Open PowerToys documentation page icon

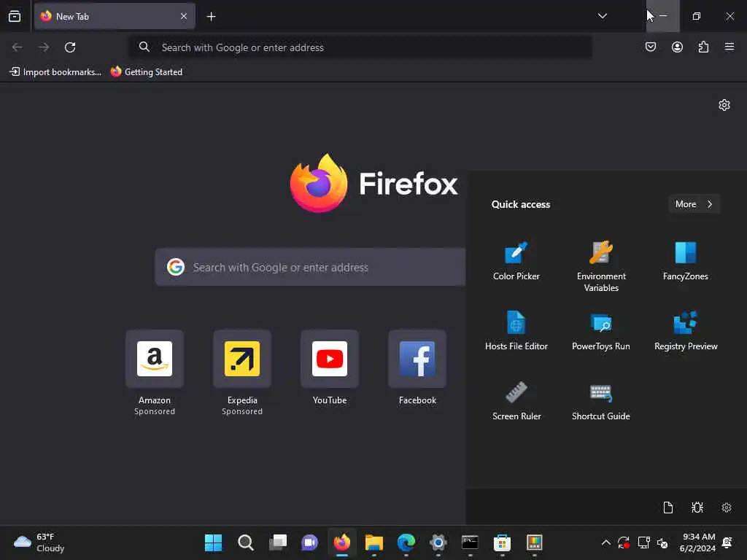click(668, 507)
